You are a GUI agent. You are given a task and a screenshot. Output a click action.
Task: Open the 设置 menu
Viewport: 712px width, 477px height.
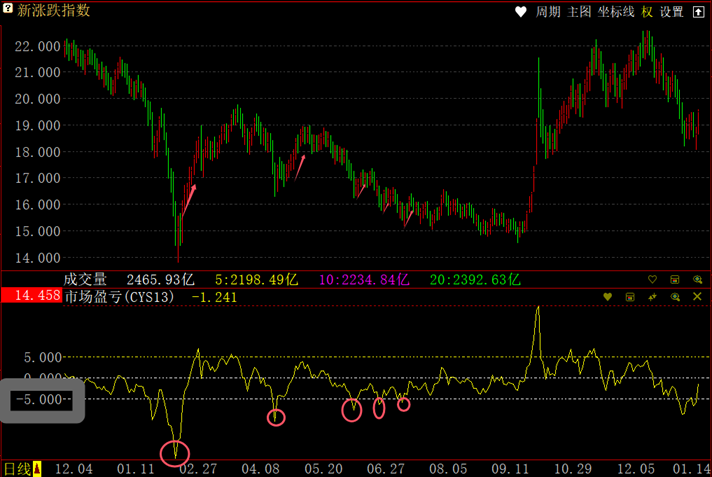click(x=672, y=12)
